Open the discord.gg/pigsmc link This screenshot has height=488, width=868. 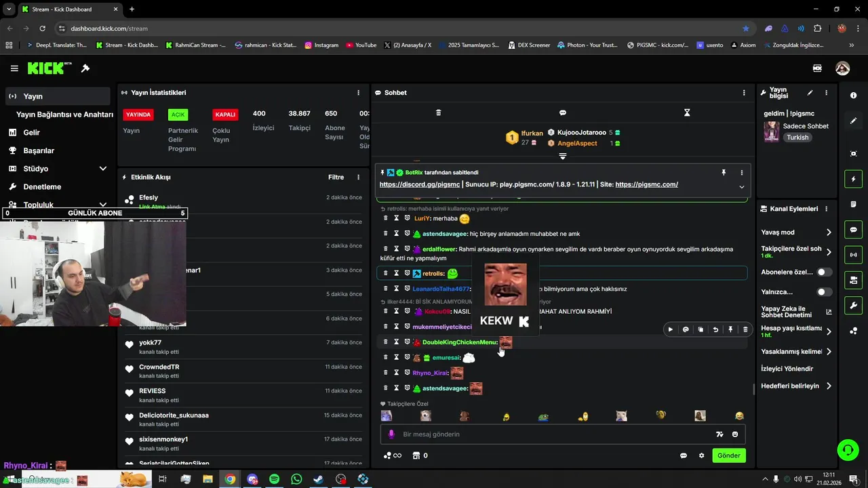tap(419, 184)
